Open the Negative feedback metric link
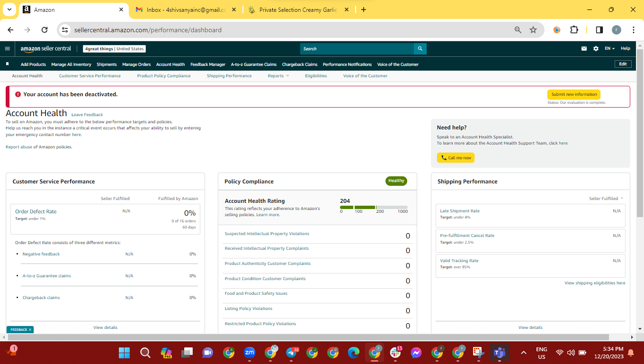The width and height of the screenshot is (644, 364). click(41, 254)
